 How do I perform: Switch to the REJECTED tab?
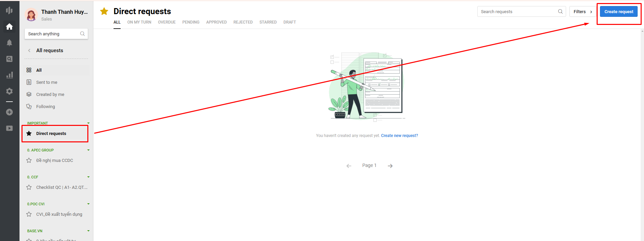[243, 22]
